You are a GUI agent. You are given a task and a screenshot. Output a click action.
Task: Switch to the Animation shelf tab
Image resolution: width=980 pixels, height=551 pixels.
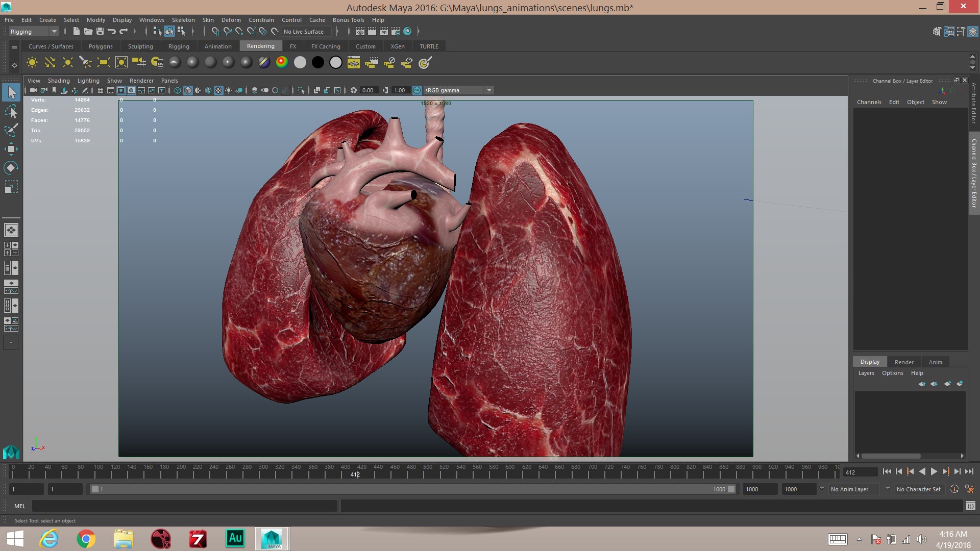[218, 46]
